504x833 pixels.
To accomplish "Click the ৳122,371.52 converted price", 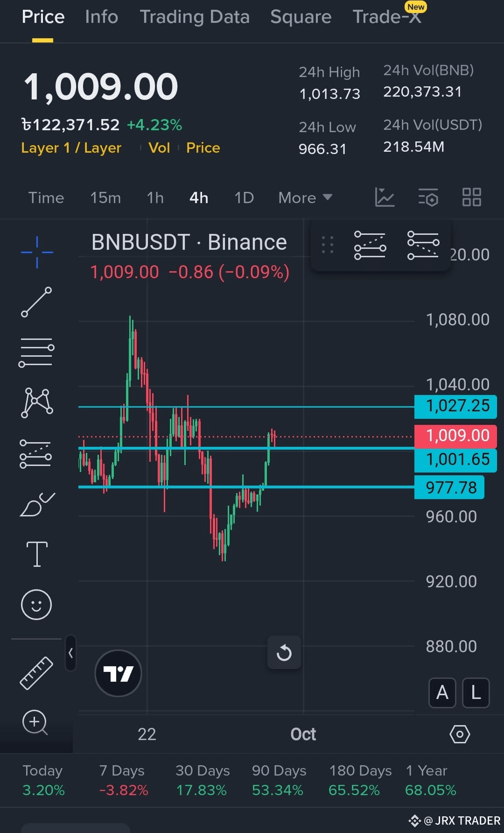I will coord(70,125).
